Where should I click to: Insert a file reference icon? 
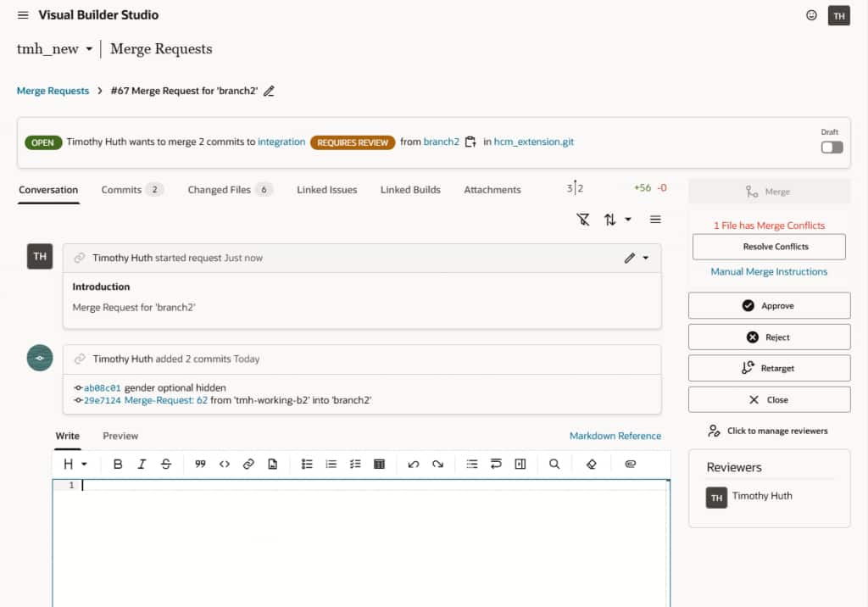tap(272, 464)
